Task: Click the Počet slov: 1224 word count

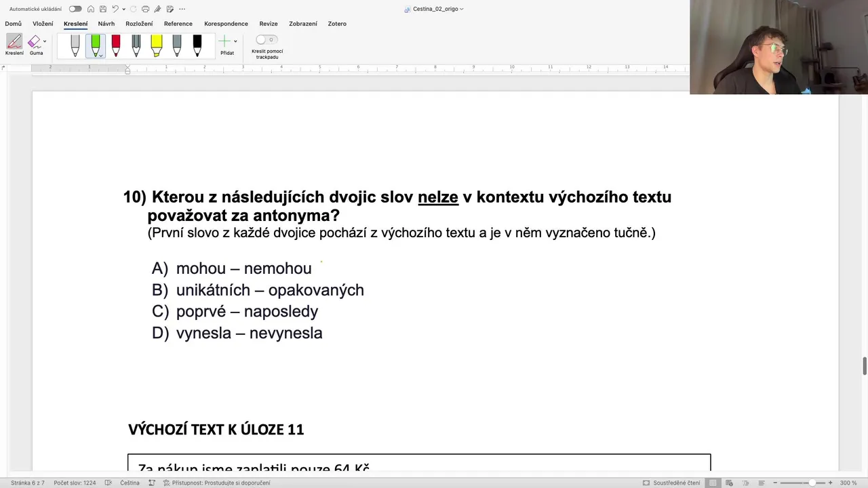Action: (x=75, y=483)
